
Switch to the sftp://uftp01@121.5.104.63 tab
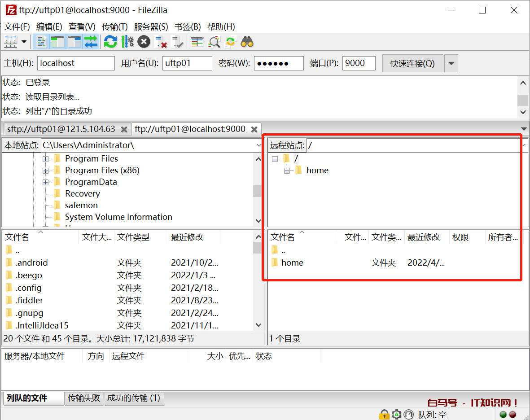point(61,129)
